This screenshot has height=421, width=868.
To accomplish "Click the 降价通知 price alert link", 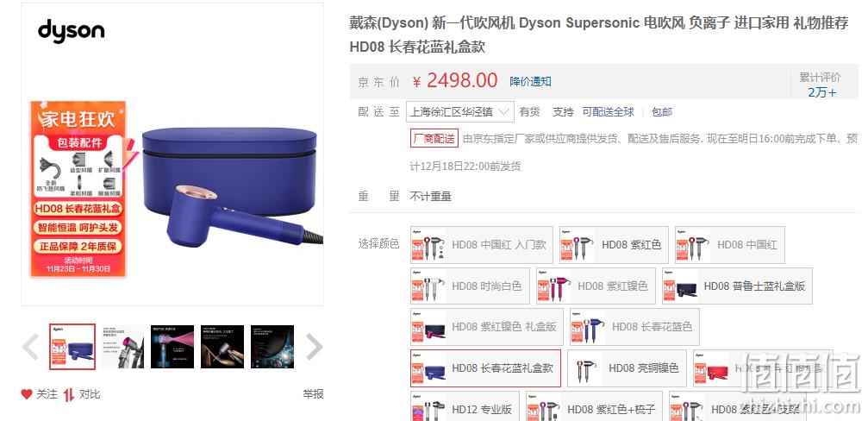I will [x=530, y=81].
